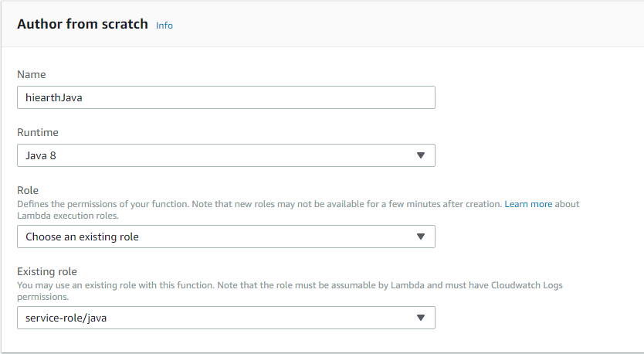Click the service-role/java selected value
The image size is (644, 354).
66,318
